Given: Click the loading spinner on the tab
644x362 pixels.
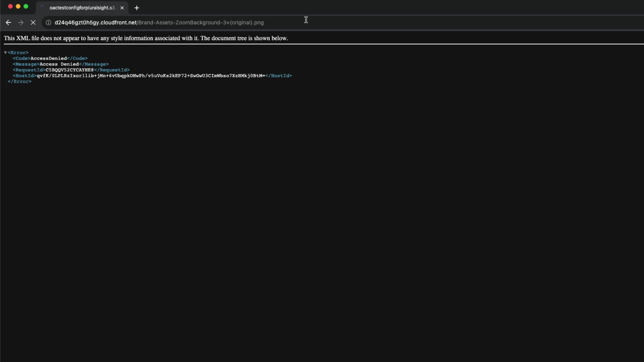Looking at the screenshot, I should (43, 7).
